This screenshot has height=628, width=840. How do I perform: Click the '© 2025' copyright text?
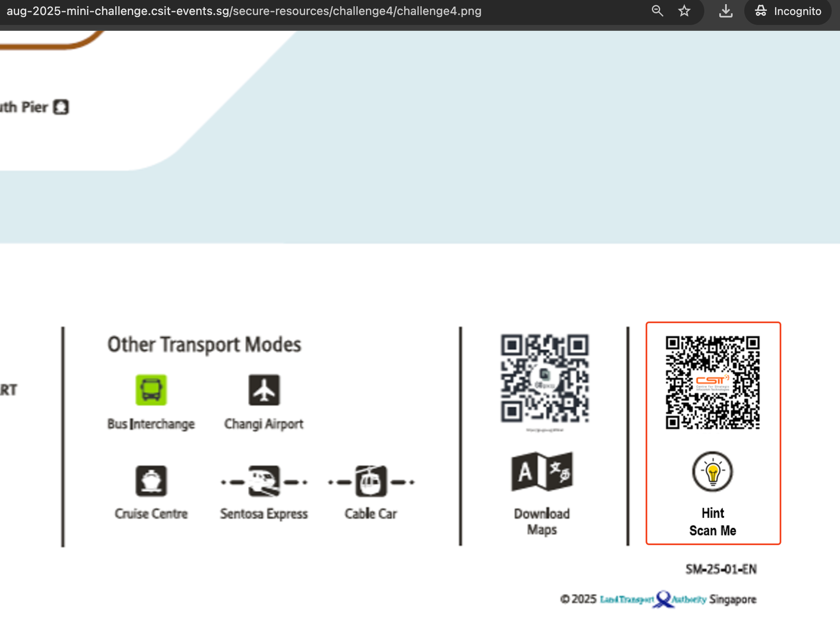pyautogui.click(x=578, y=599)
